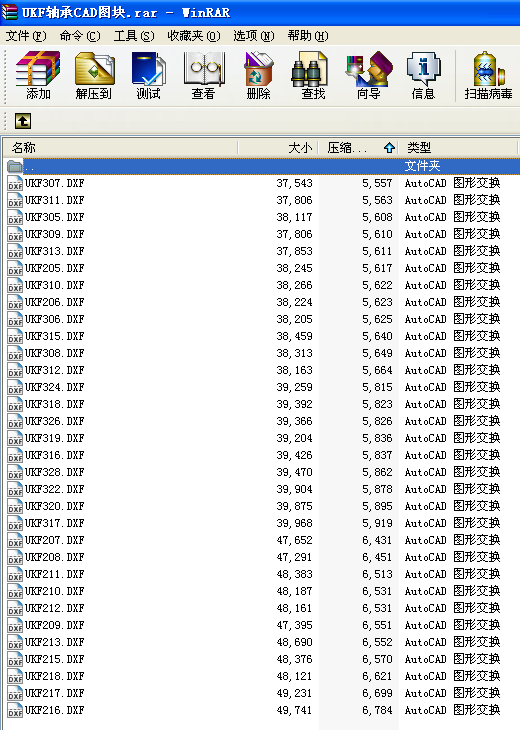The height and width of the screenshot is (730, 520).
Task: Click the DXF icon of UKF207.DXF
Action: click(15, 541)
